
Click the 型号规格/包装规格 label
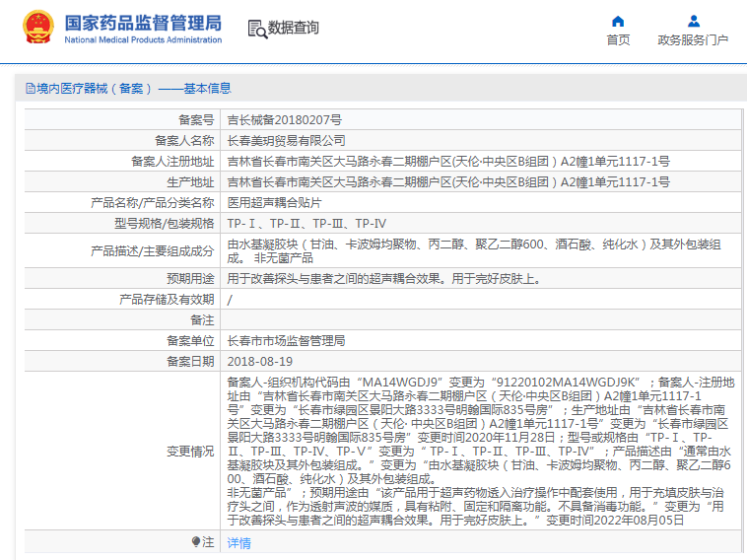(x=165, y=224)
